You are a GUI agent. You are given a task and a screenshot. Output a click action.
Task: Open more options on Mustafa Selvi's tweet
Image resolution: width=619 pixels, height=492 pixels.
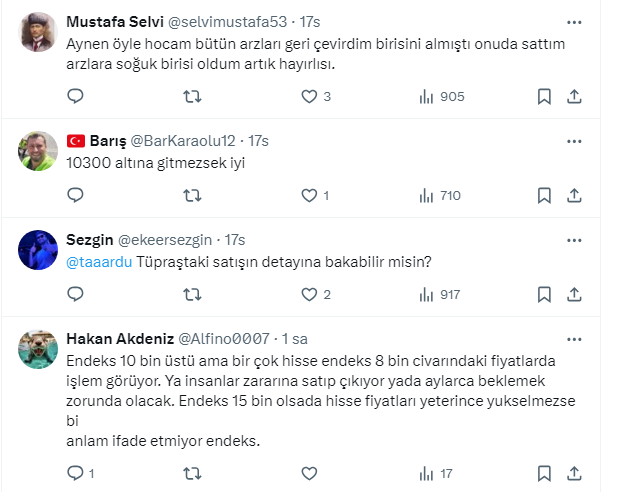[x=573, y=21]
